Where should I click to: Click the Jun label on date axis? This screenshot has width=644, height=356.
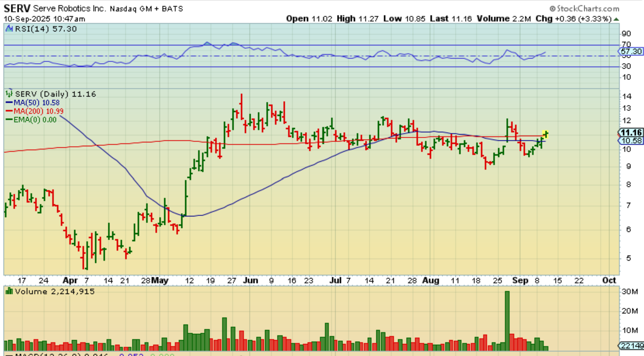[x=251, y=280]
